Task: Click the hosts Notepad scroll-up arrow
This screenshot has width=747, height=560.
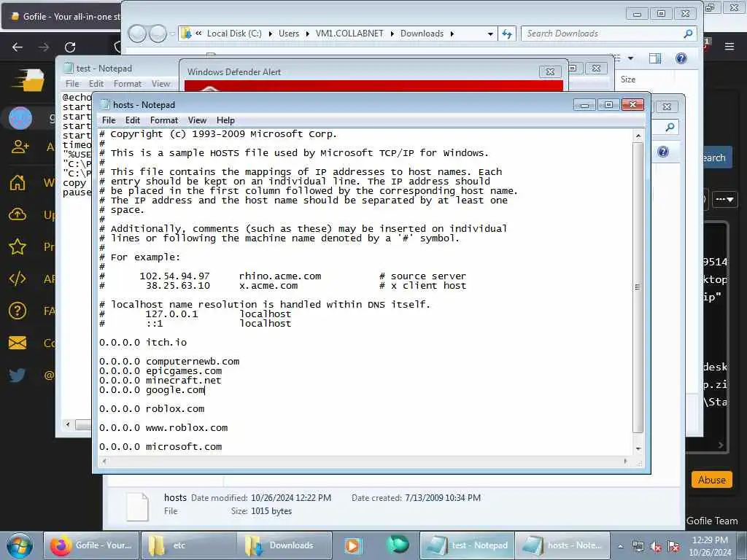Action: coord(638,136)
